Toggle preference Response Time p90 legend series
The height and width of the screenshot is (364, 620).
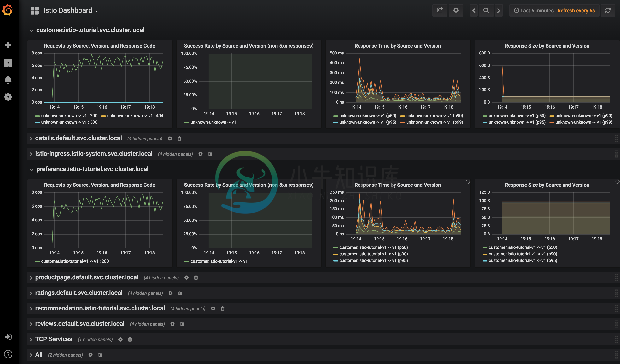373,254
